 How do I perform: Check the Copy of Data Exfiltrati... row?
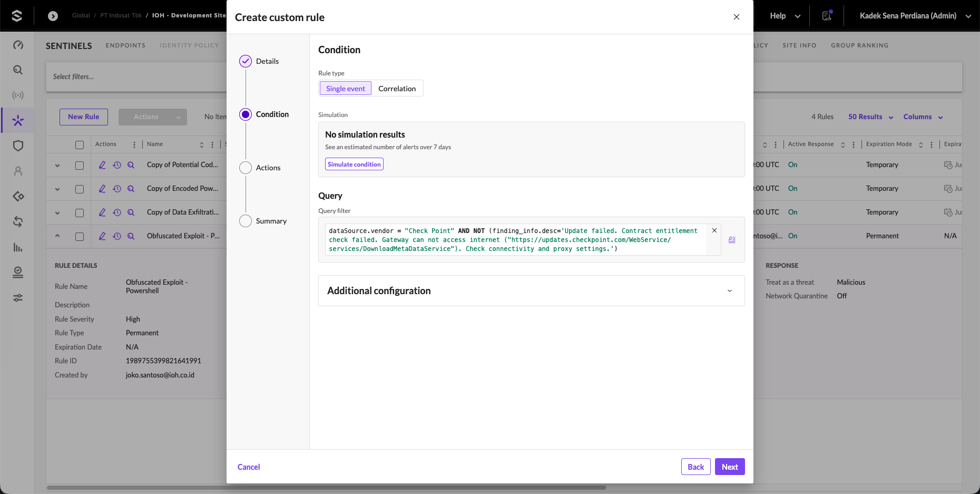point(80,213)
